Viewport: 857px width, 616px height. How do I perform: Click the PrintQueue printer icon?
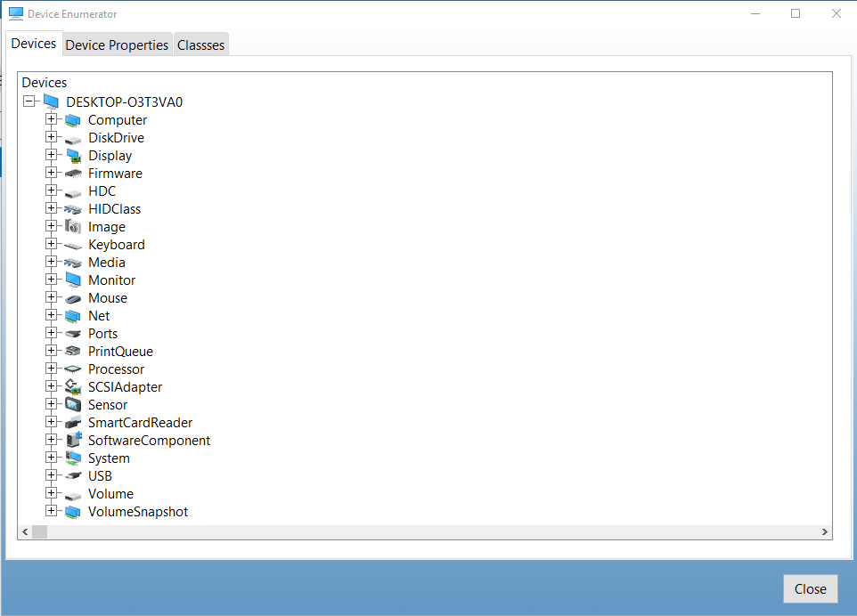tap(73, 352)
